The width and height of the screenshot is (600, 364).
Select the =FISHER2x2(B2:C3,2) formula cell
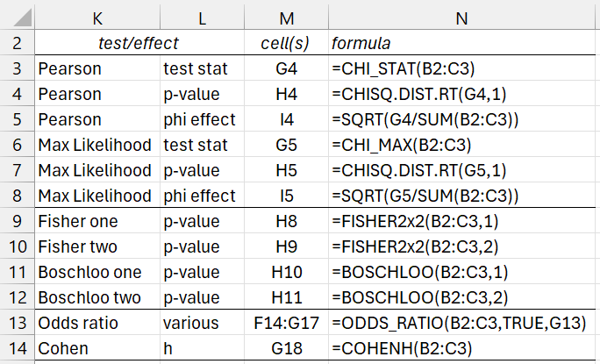pyautogui.click(x=462, y=248)
